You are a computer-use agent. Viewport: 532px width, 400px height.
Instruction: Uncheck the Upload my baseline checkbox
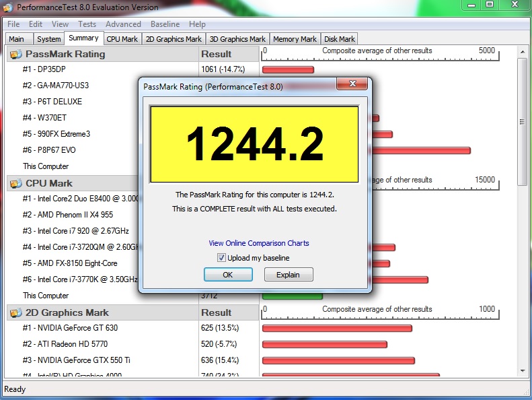[x=221, y=258]
